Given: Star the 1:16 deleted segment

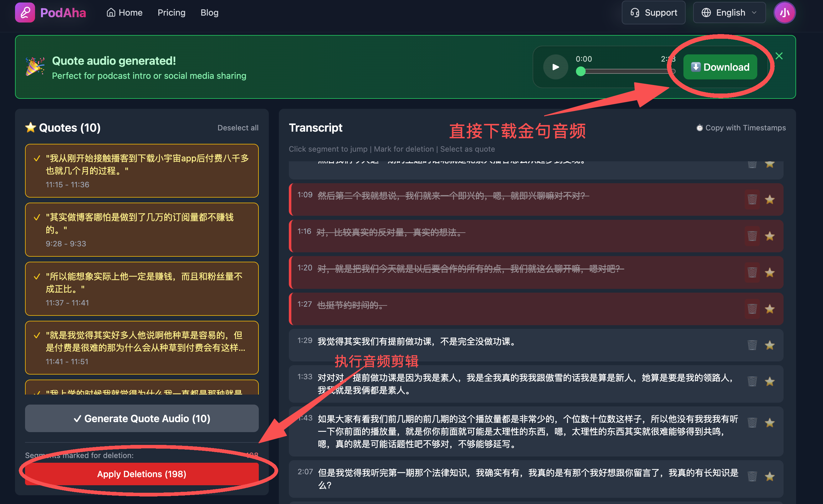Looking at the screenshot, I should (769, 236).
